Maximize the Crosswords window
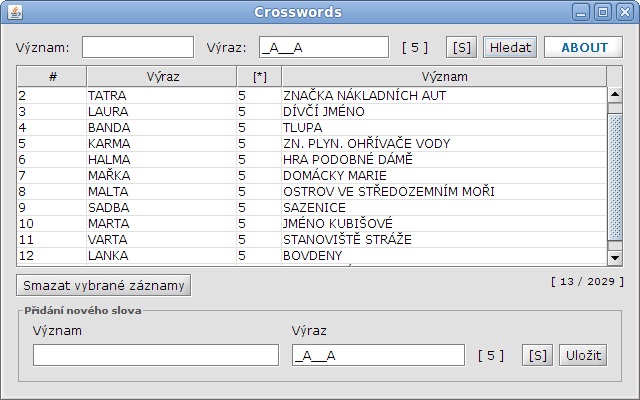Screen dimensions: 640x400 pos(603,12)
